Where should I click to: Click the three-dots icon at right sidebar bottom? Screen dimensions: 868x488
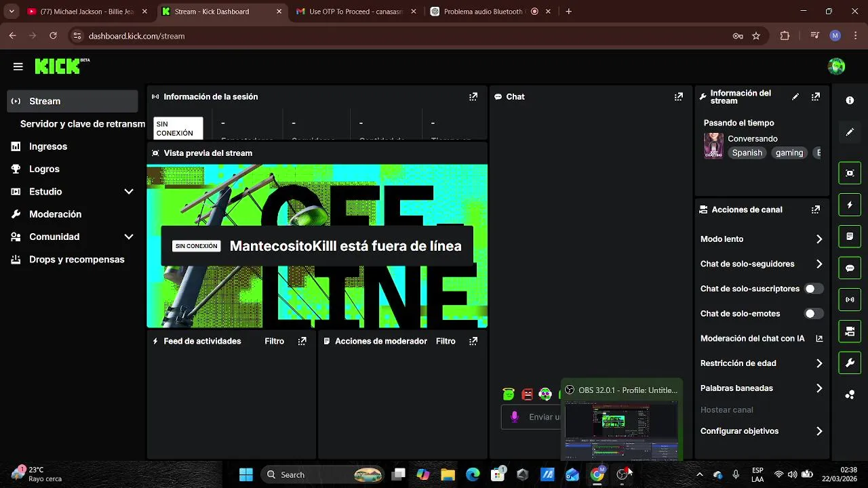850,395
